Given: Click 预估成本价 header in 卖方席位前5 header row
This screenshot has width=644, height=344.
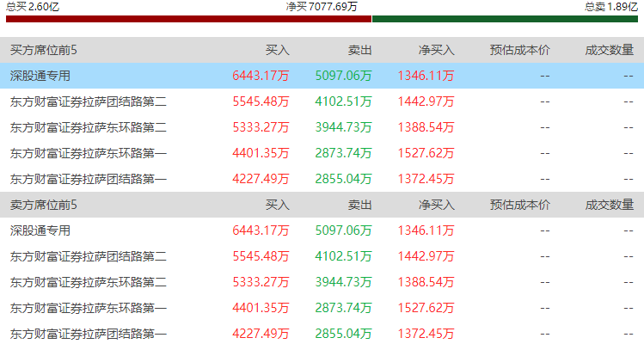Looking at the screenshot, I should pos(519,205).
